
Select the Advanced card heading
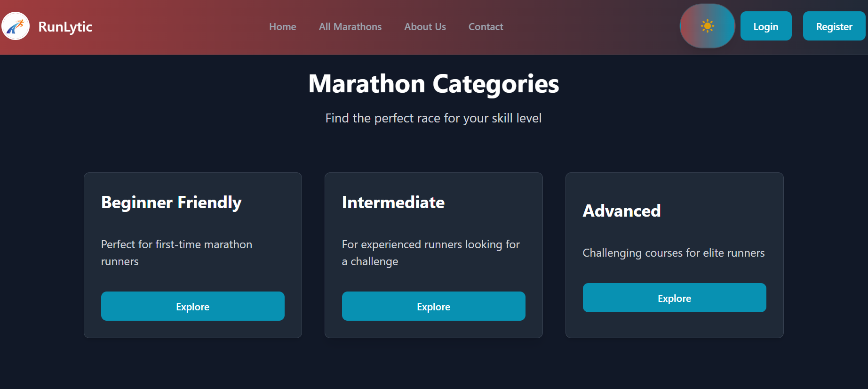click(x=622, y=211)
